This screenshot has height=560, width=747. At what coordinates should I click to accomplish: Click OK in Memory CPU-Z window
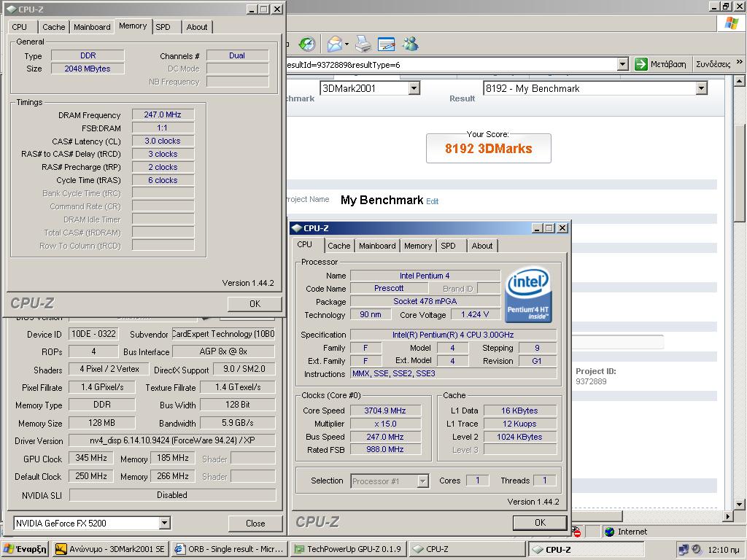[255, 304]
